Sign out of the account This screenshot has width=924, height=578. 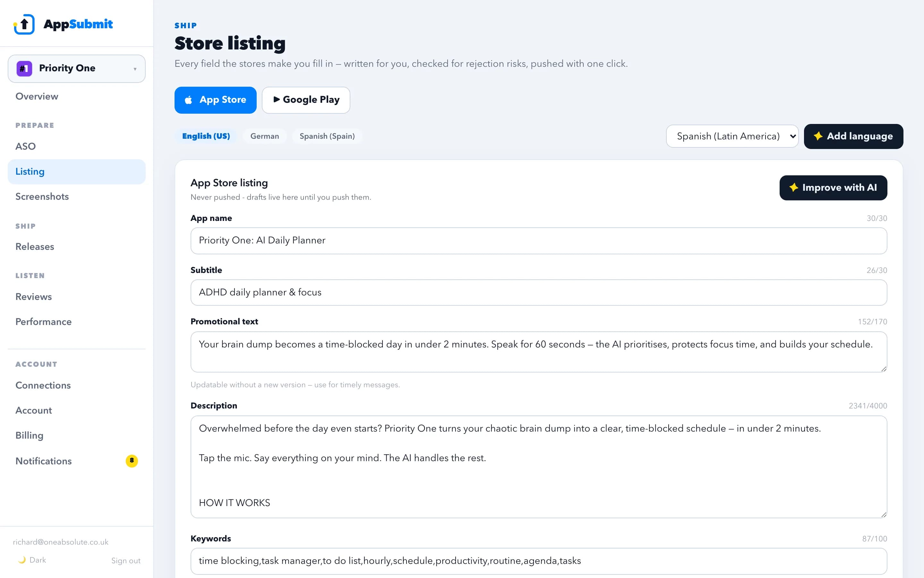point(126,561)
